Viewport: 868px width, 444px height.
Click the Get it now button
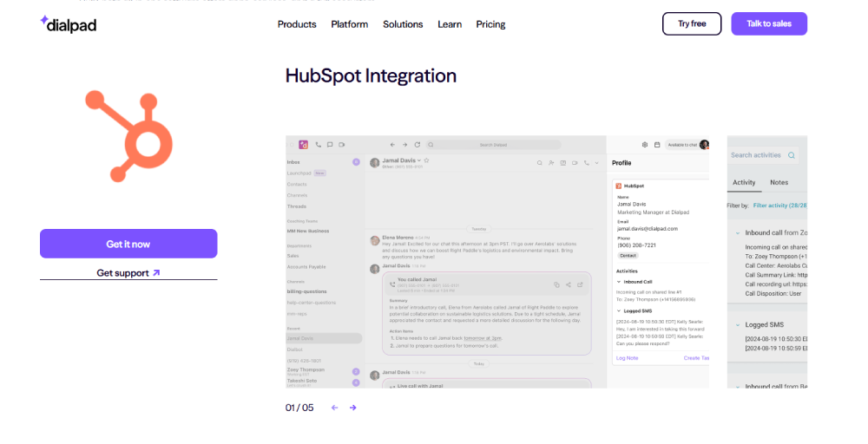[128, 244]
